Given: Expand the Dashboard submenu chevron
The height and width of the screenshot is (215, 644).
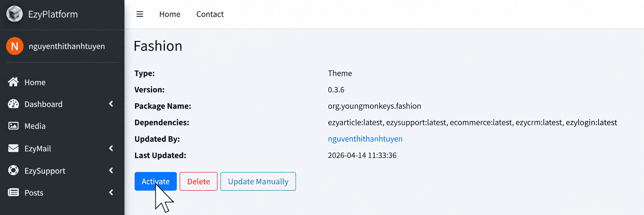Looking at the screenshot, I should (111, 104).
